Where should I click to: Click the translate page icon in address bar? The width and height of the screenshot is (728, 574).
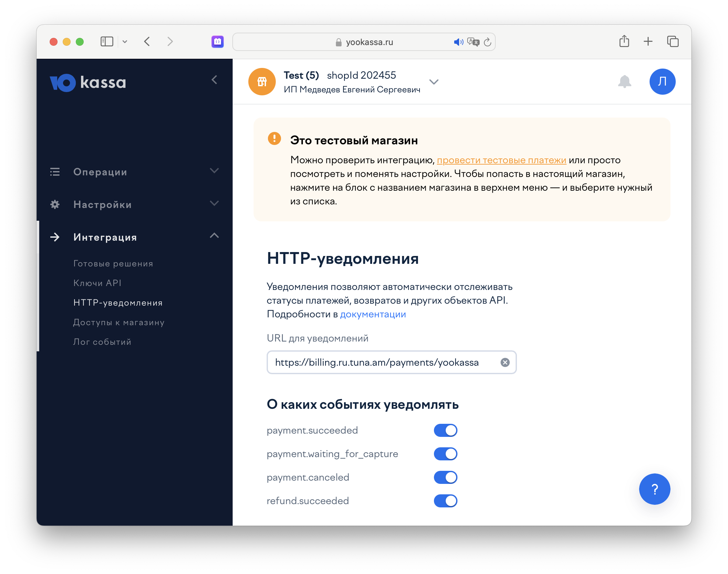coord(473,42)
